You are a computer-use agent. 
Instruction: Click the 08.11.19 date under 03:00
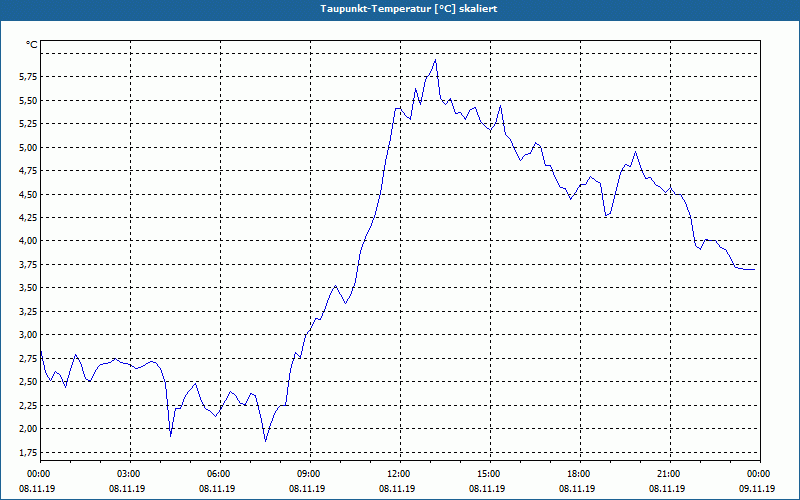pos(127,488)
